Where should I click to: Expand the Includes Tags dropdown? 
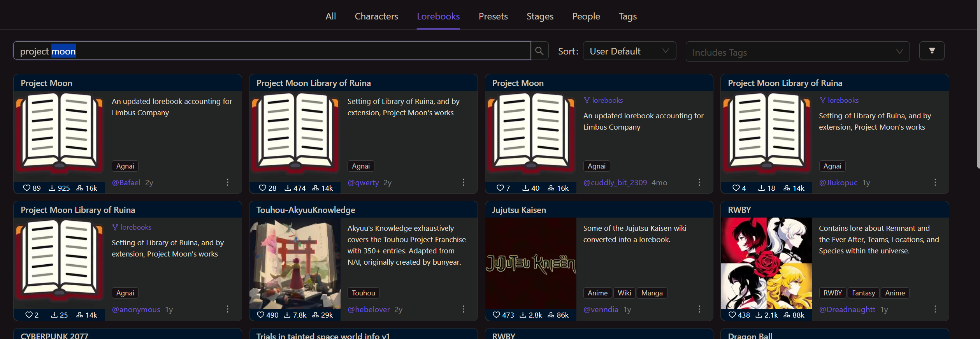click(x=797, y=52)
